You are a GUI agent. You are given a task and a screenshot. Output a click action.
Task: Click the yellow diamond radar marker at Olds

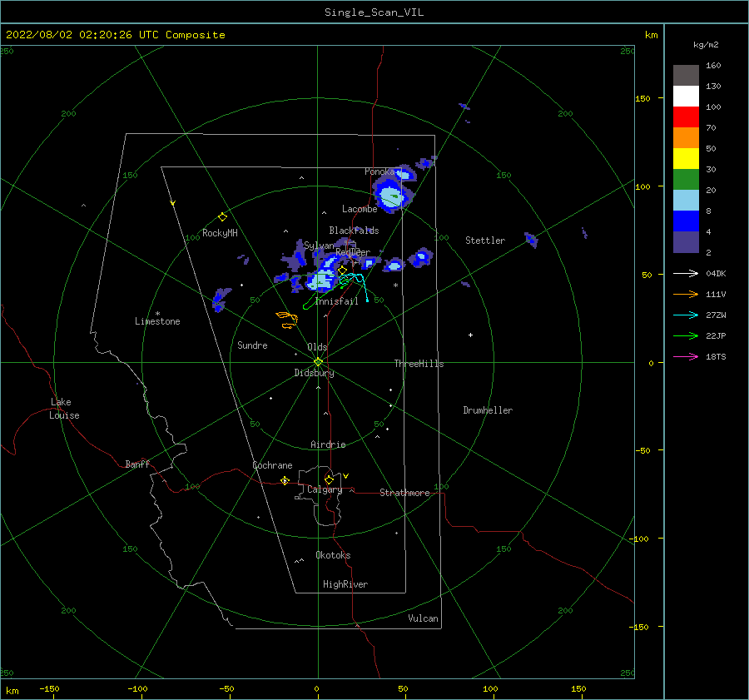click(318, 362)
